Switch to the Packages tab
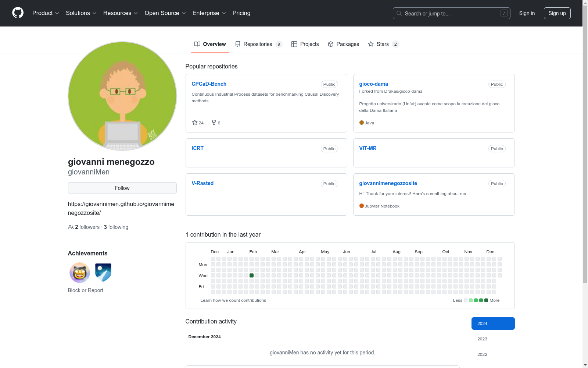Viewport: 588px width, 368px height. pyautogui.click(x=343, y=44)
